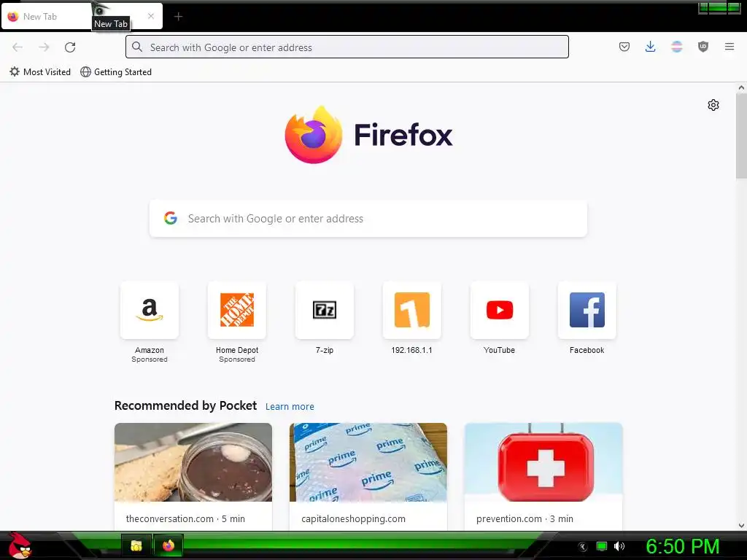Open the Firefox hamburger menu
This screenshot has height=560, width=747.
point(729,47)
